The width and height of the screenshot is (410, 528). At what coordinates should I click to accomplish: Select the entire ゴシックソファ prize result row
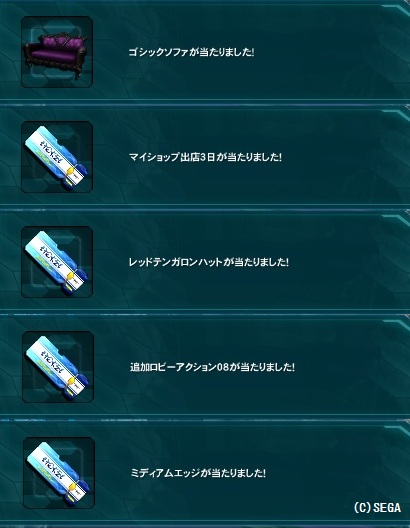(x=205, y=51)
